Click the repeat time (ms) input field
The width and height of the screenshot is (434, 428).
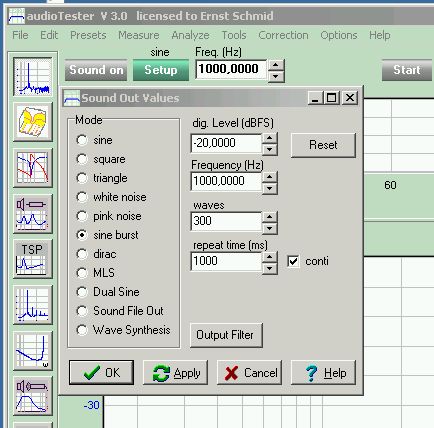point(226,261)
